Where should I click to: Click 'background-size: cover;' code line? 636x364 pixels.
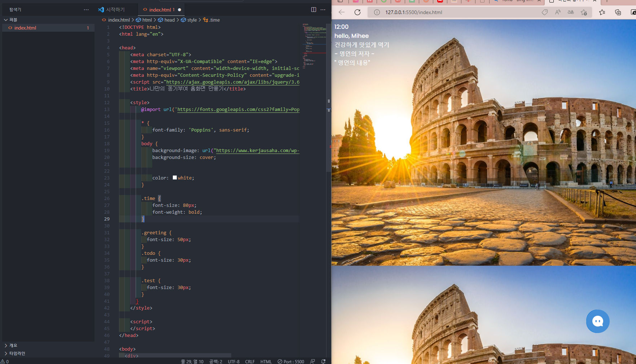pos(184,157)
